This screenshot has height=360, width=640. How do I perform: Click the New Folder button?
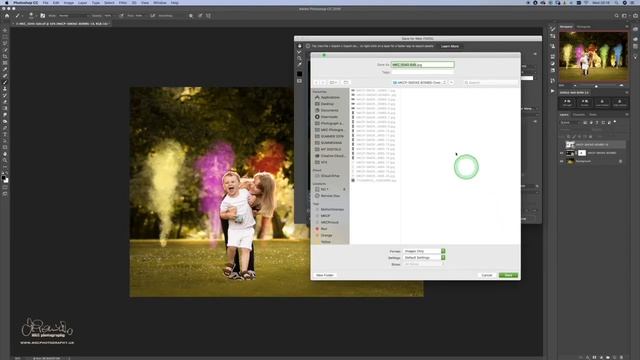point(325,275)
